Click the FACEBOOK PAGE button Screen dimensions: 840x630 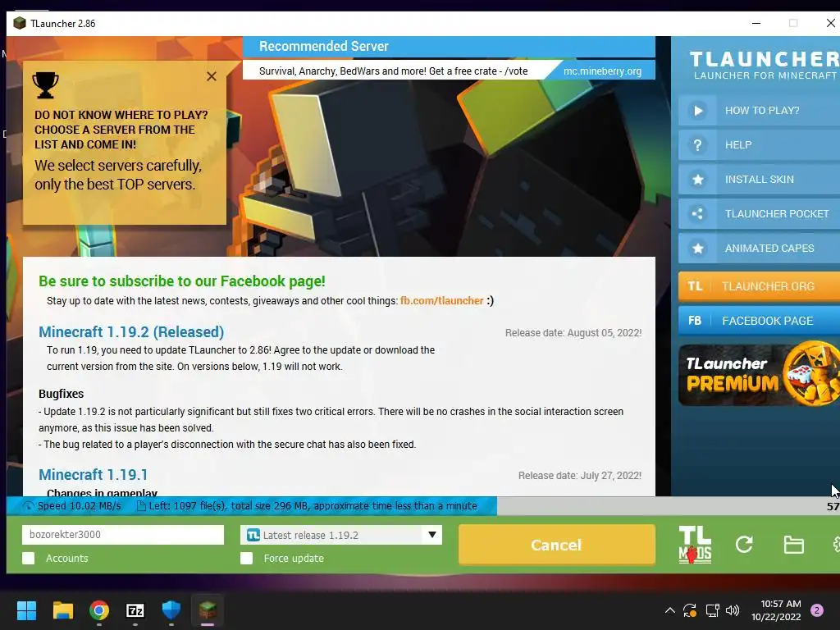point(759,321)
